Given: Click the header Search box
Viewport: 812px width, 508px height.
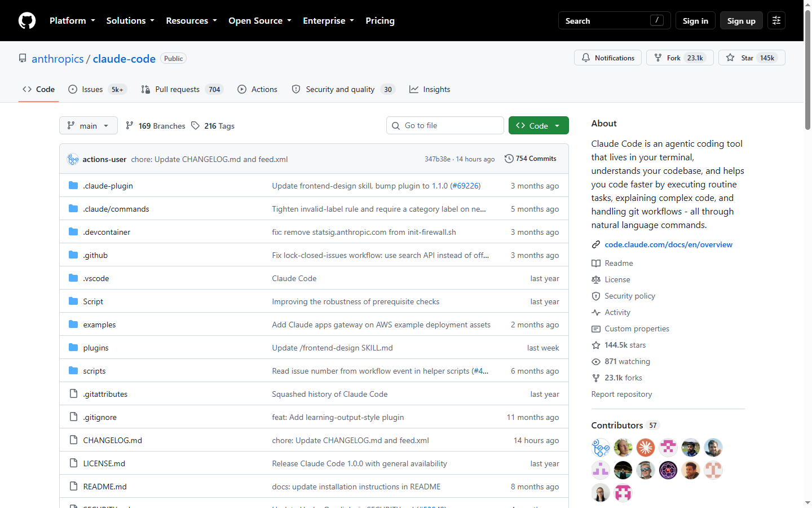Looking at the screenshot, I should coord(614,20).
